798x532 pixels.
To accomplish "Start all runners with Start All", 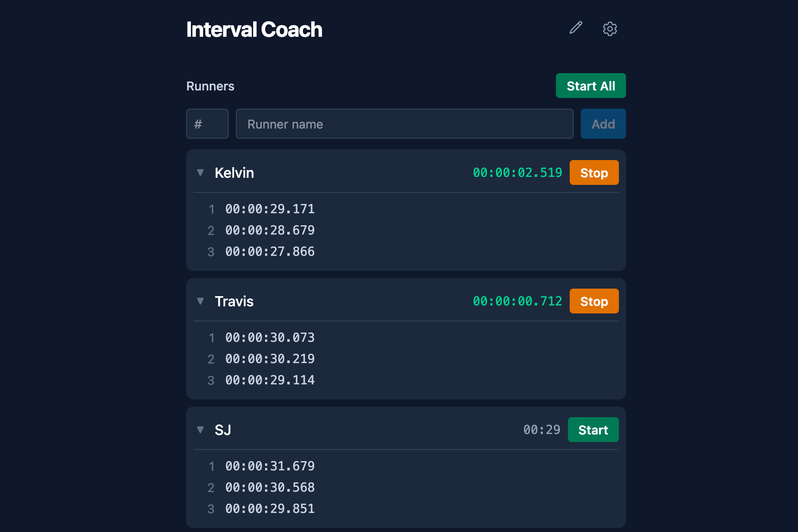I will pos(591,86).
